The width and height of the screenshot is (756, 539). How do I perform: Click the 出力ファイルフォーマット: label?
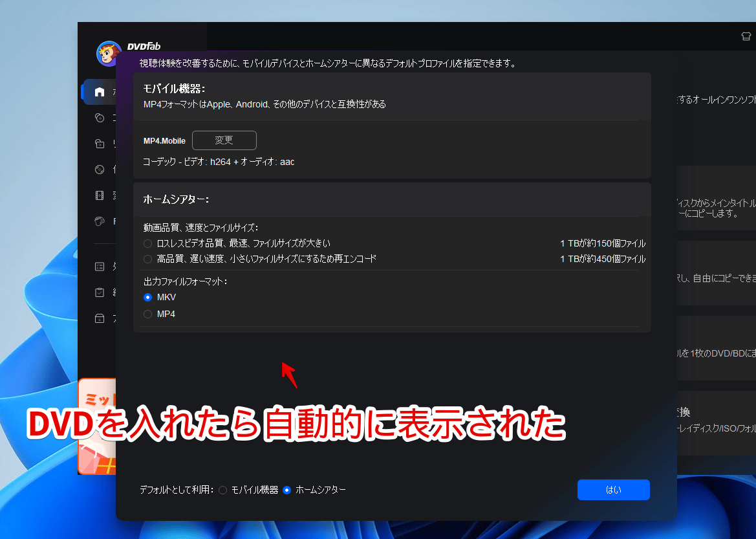pos(185,281)
